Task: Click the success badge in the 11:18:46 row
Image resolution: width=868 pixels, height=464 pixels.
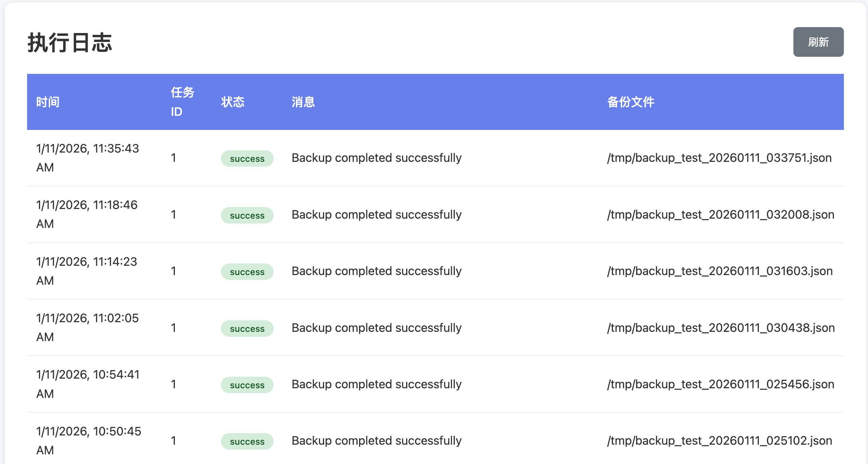Action: pos(247,215)
